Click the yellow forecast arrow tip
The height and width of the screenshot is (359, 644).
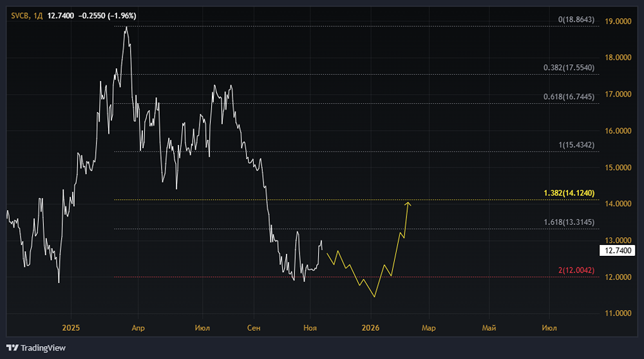click(408, 203)
